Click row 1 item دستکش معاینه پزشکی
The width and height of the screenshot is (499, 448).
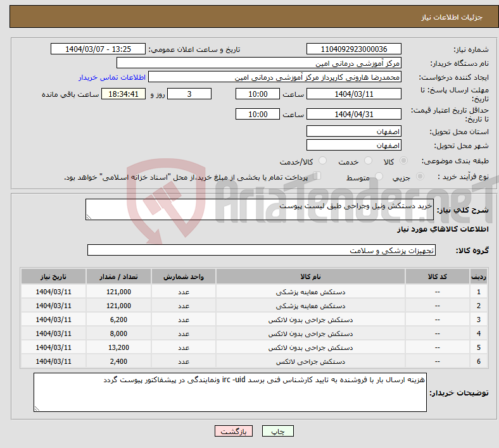click(x=310, y=292)
